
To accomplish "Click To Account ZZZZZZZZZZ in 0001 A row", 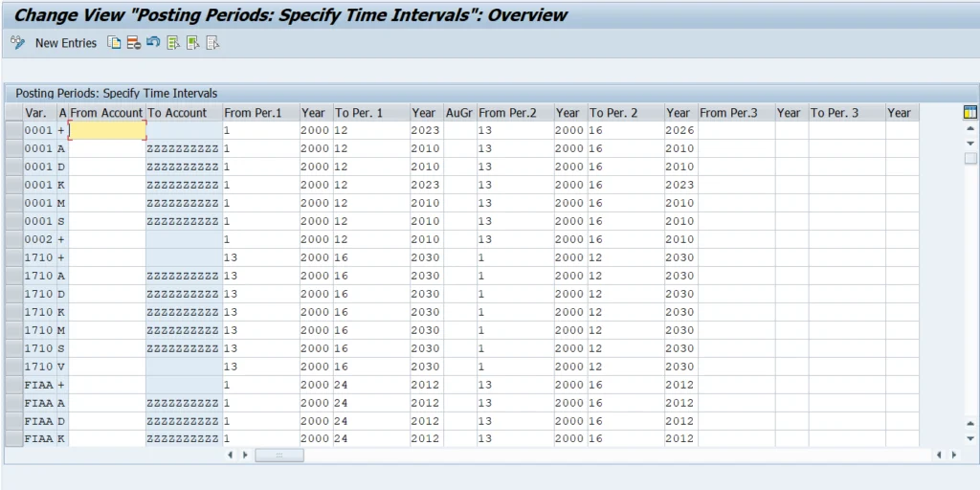I will pos(185,148).
